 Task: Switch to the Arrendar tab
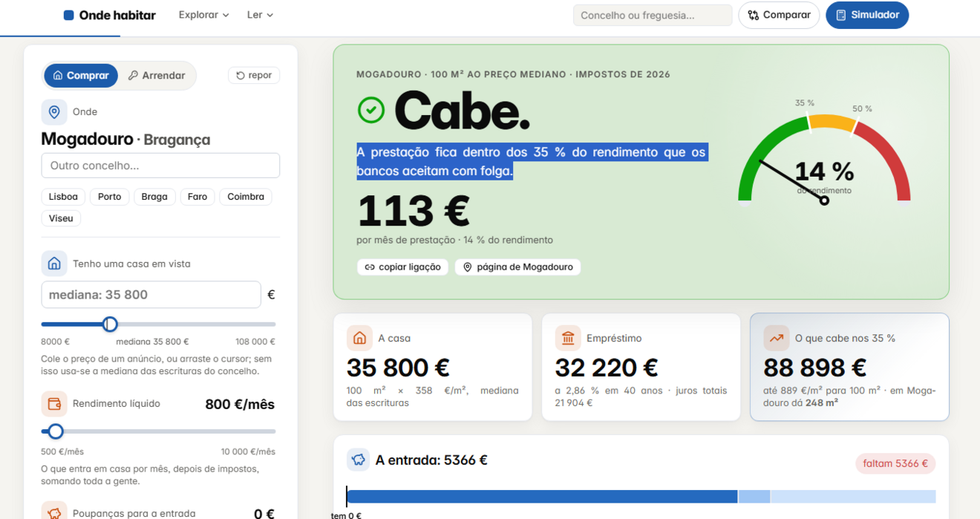(x=157, y=76)
